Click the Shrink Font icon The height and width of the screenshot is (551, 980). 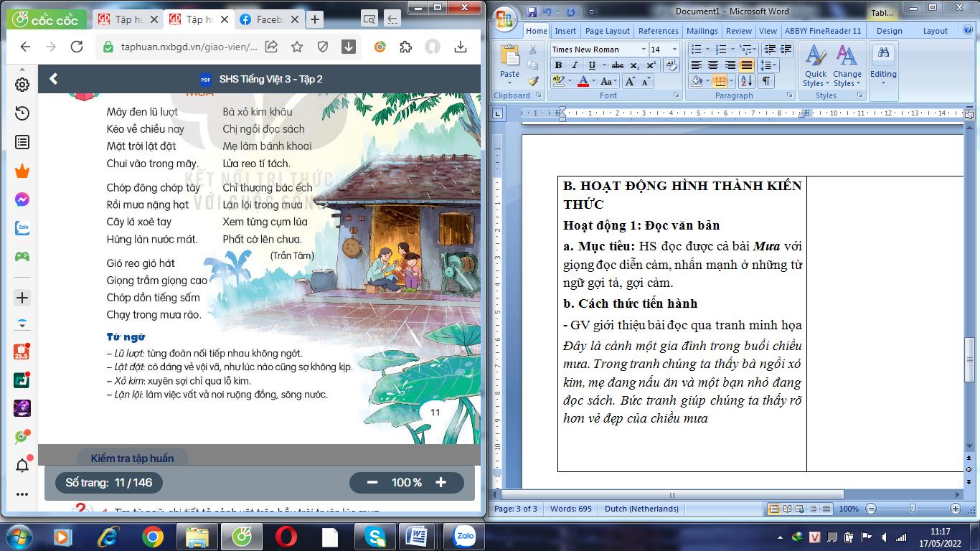click(x=646, y=82)
